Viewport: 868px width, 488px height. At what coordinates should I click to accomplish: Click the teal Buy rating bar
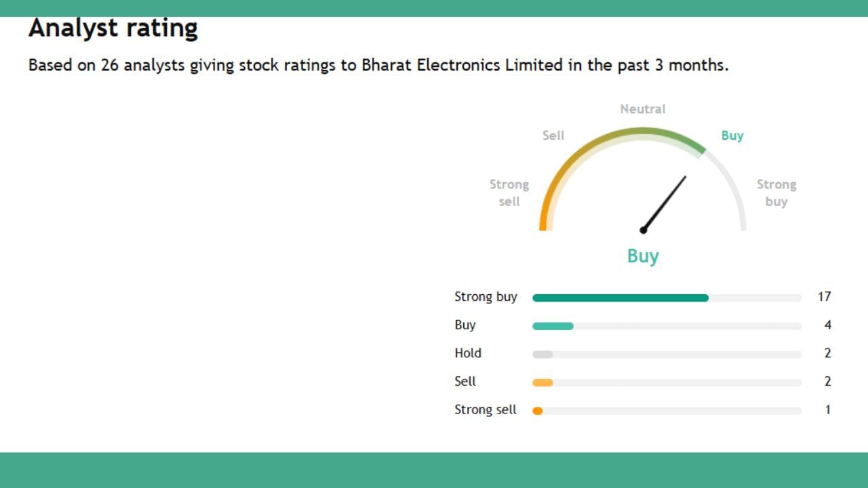pyautogui.click(x=553, y=326)
